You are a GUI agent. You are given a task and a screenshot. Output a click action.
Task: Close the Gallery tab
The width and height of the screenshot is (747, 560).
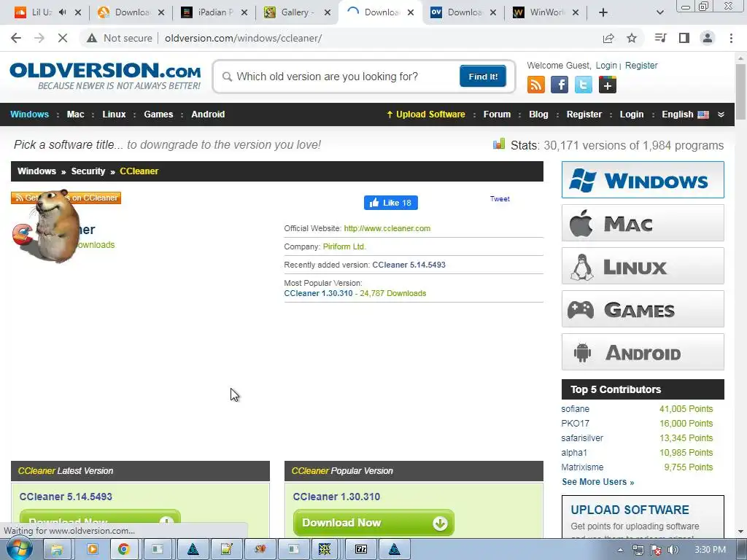point(328,12)
